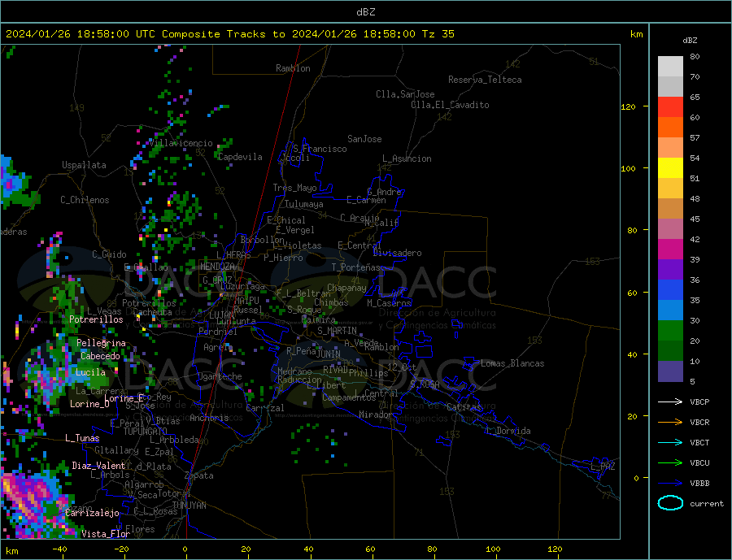Click the 'C_Chilenos' label on map

85,200
